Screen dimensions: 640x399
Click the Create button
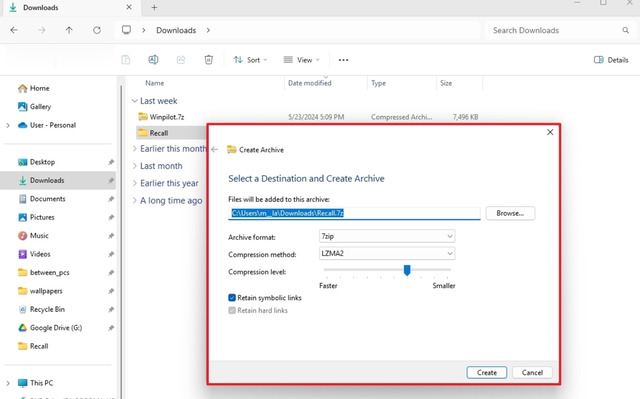[487, 372]
